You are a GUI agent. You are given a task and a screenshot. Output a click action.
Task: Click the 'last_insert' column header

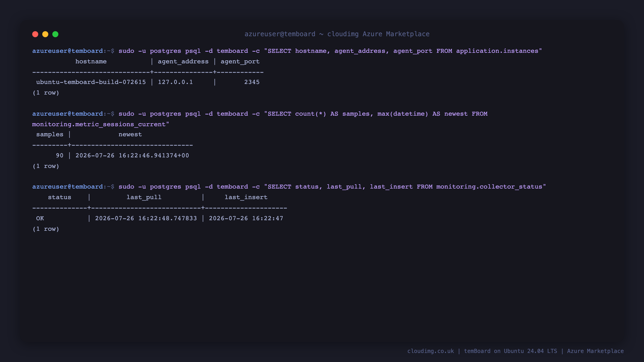(x=246, y=197)
